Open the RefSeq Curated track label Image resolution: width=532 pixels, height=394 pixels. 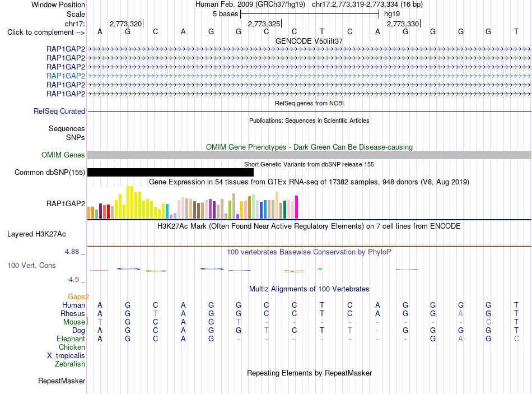[59, 111]
